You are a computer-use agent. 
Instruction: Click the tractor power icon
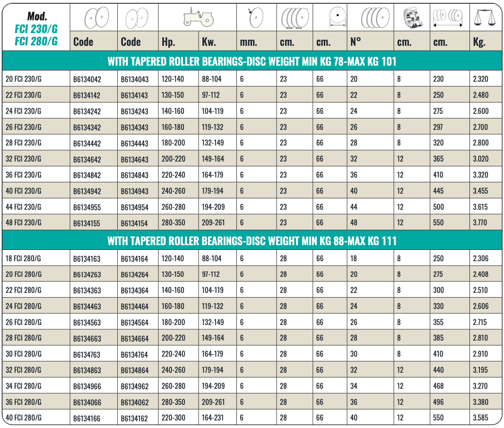[x=198, y=18]
